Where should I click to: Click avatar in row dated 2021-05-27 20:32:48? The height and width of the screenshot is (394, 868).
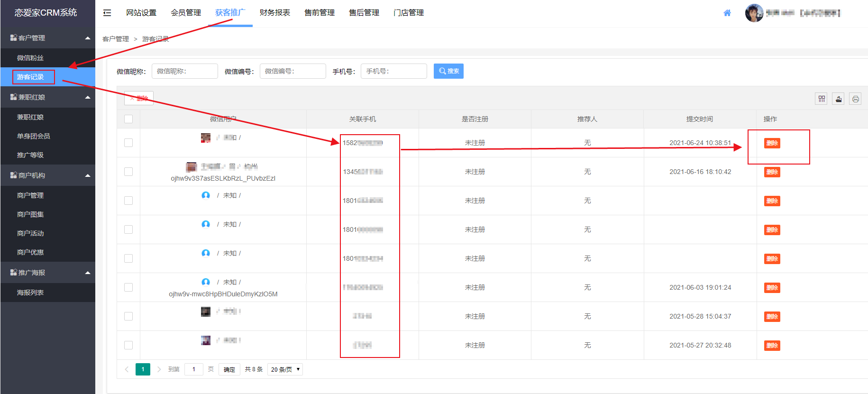pyautogui.click(x=206, y=340)
